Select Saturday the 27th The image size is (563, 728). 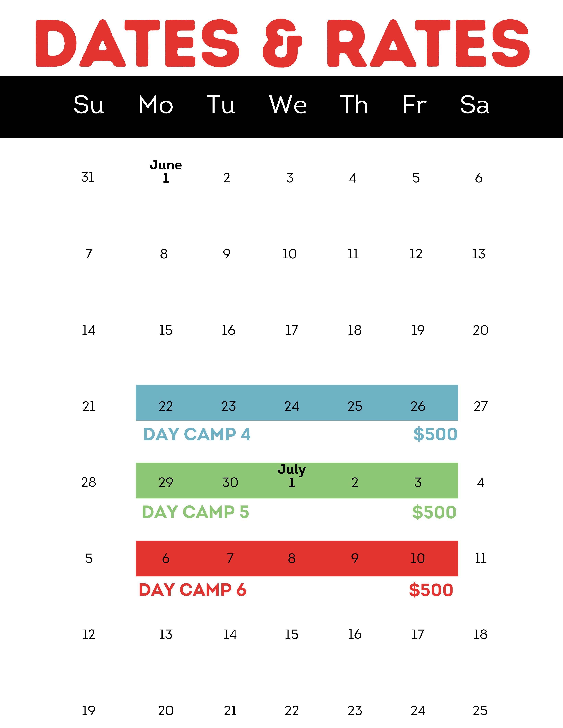[x=481, y=406]
